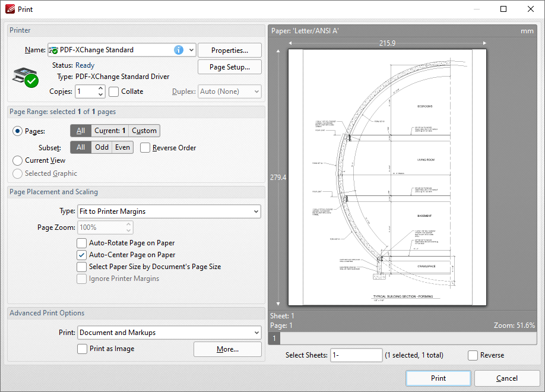The image size is (545, 392).
Task: Open the Duplex dropdown
Action: coord(229,91)
